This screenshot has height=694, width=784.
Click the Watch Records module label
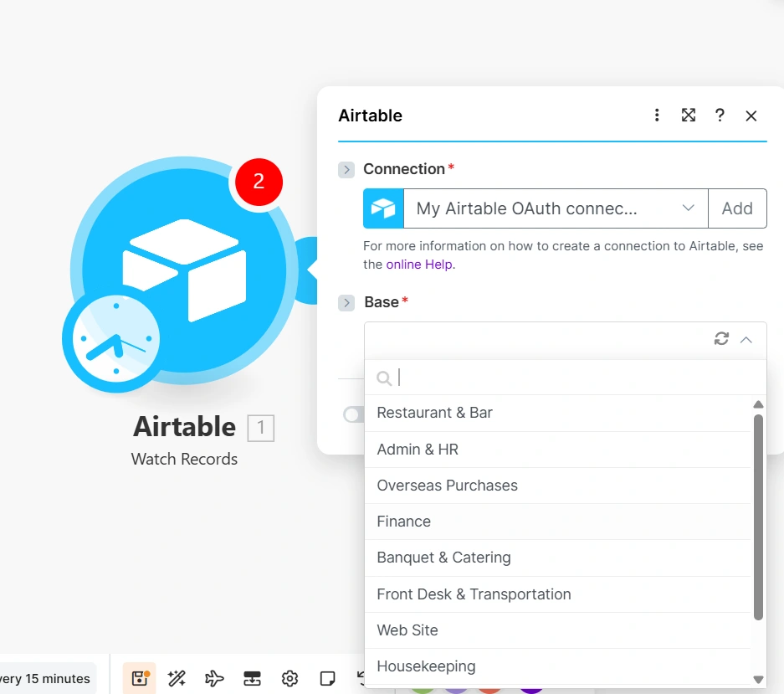(x=184, y=459)
